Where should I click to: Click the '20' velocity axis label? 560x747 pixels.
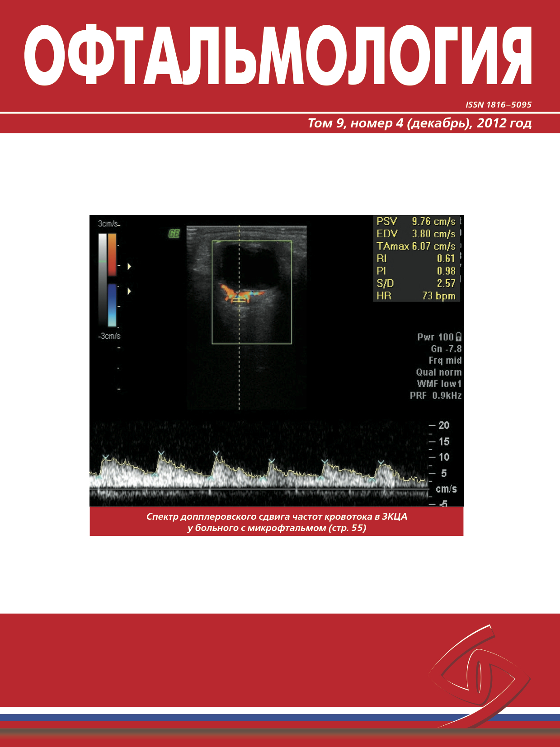click(444, 425)
